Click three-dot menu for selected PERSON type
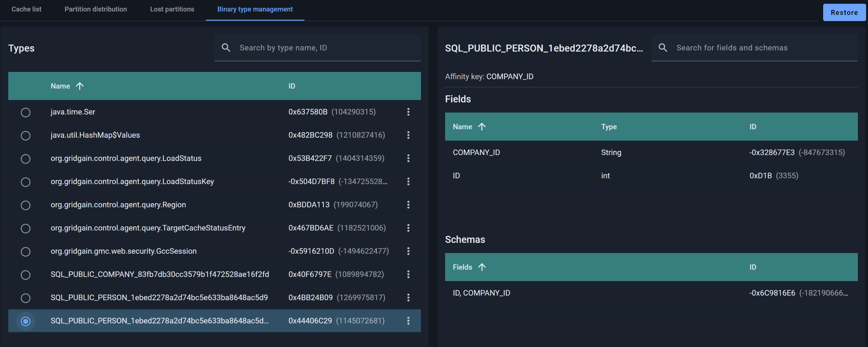 point(408,321)
